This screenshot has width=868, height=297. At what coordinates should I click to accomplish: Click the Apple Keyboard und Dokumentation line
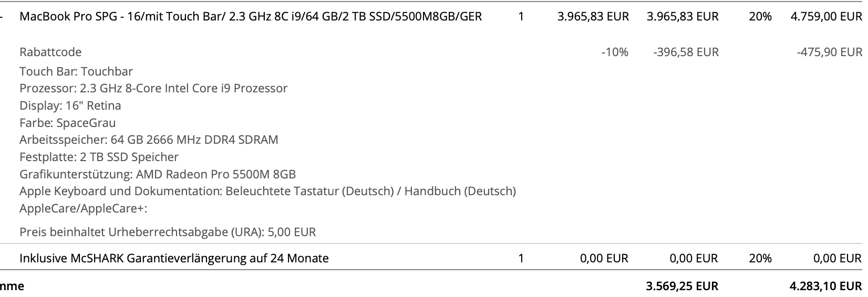267,191
